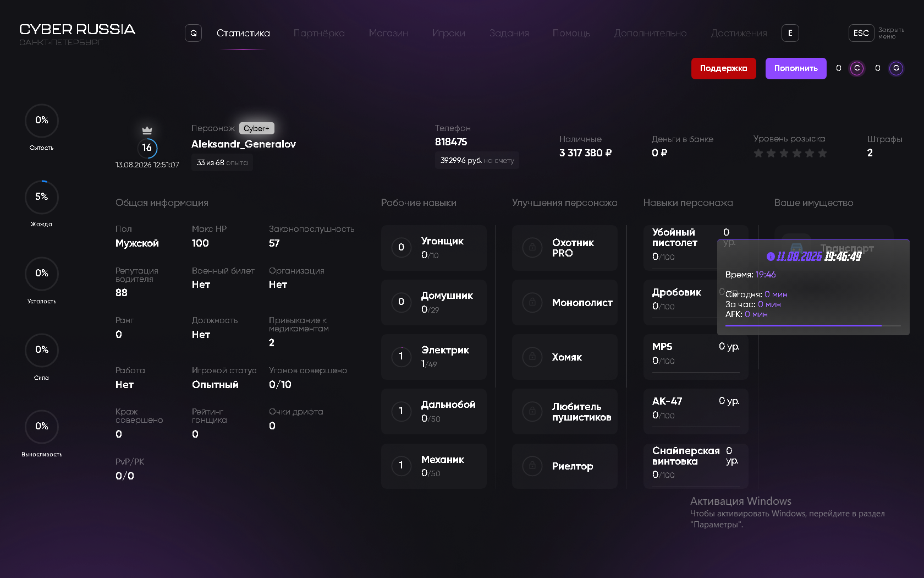Click the wanted level stars

[x=790, y=153]
